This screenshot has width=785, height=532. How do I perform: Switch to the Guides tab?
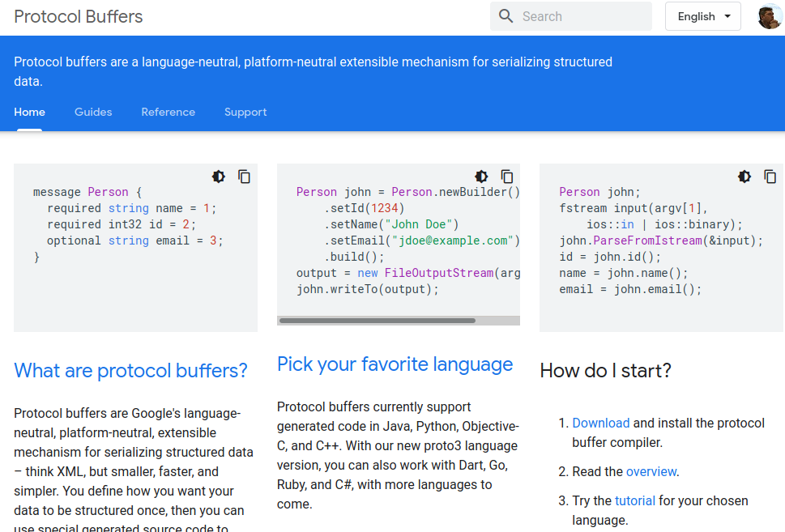(x=93, y=112)
